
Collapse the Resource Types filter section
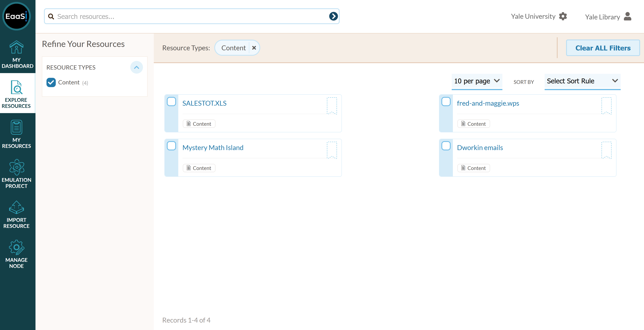(137, 67)
